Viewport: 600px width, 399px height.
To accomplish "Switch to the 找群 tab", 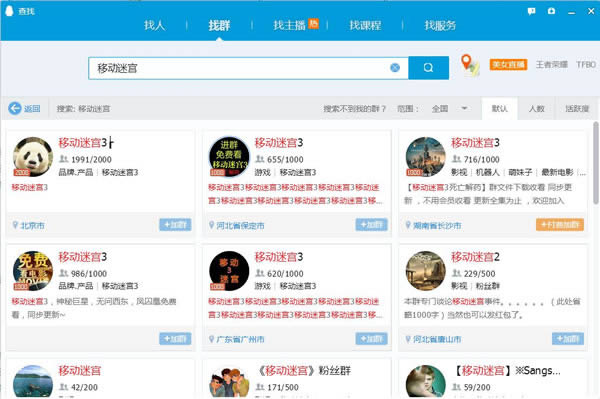I will [x=219, y=25].
